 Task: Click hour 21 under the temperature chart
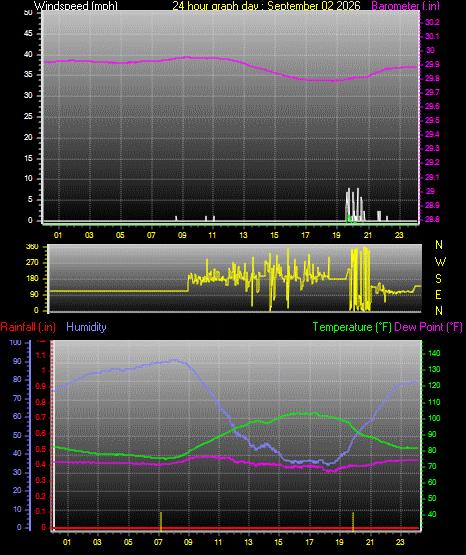pyautogui.click(x=370, y=542)
